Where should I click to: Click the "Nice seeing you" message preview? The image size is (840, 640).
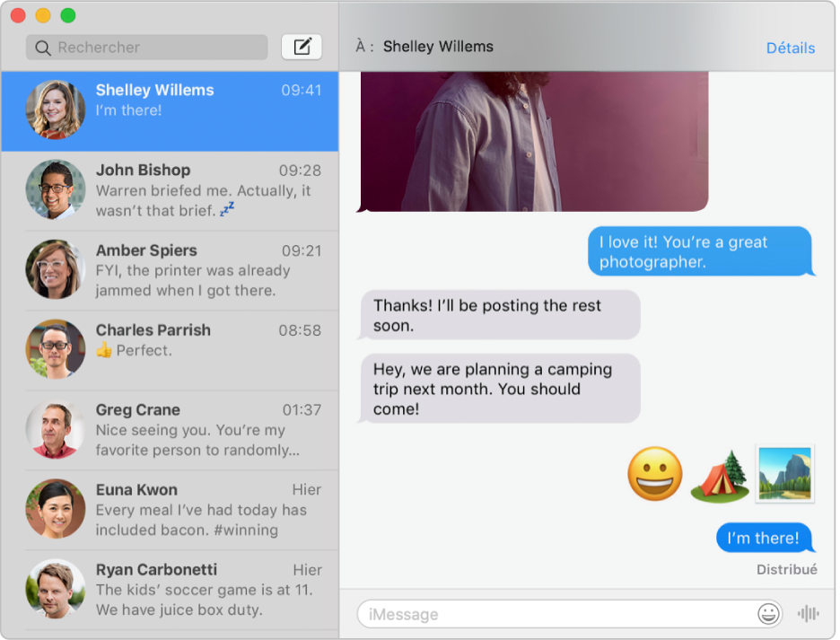coord(197,440)
